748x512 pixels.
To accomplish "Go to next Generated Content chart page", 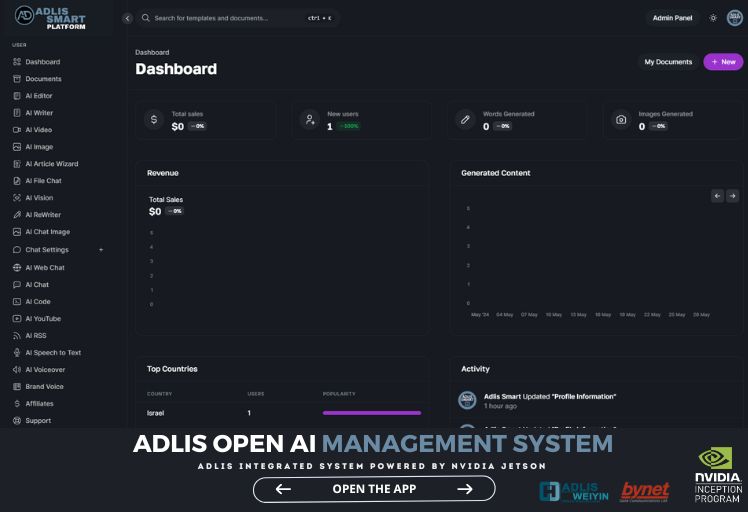I will 732,196.
